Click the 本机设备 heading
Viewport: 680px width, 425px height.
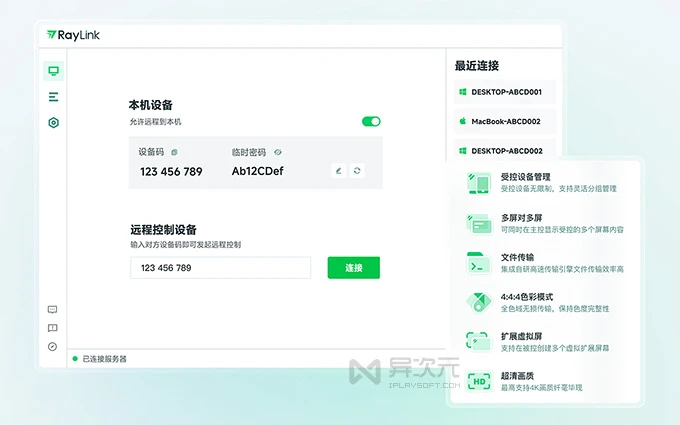click(150, 105)
